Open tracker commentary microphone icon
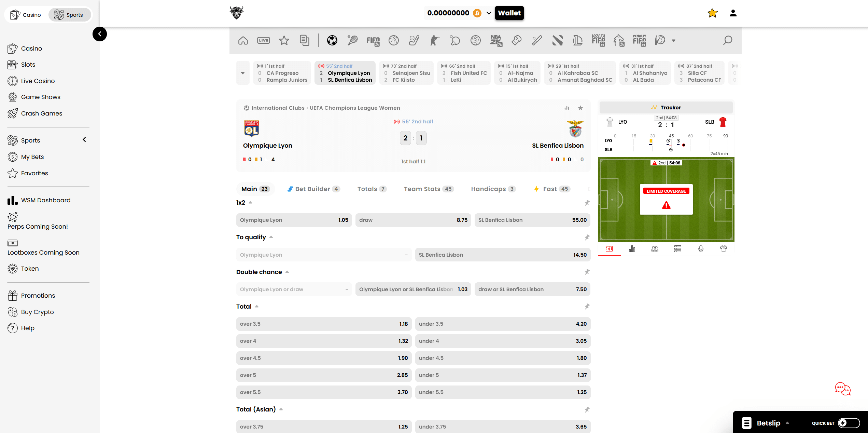This screenshot has width=868, height=433. [701, 249]
